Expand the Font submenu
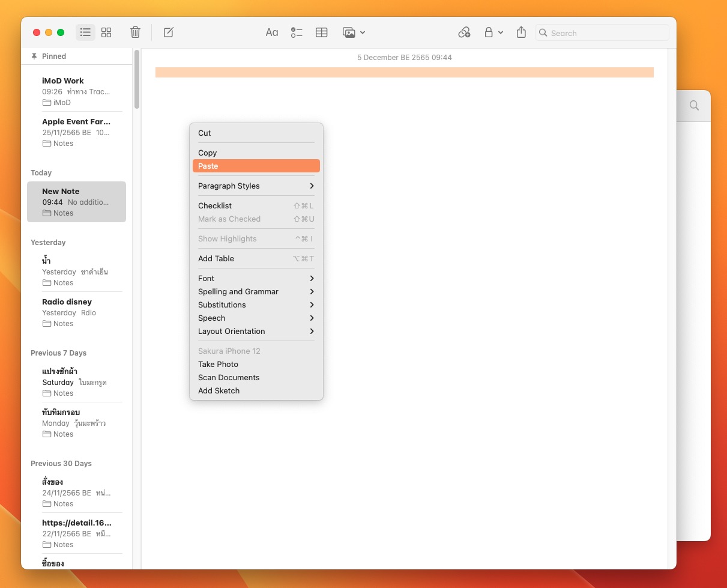Screen dimensions: 727x588 pyautogui.click(x=256, y=278)
